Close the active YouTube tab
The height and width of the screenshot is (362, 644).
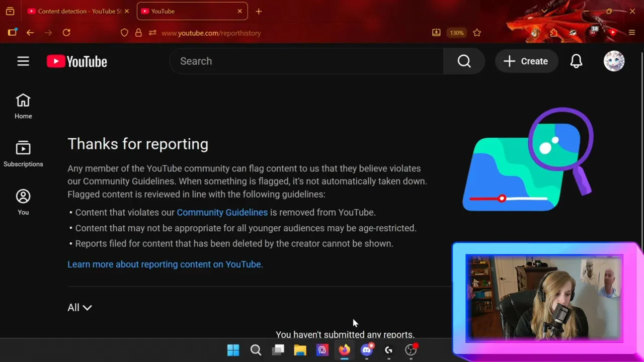pos(239,11)
